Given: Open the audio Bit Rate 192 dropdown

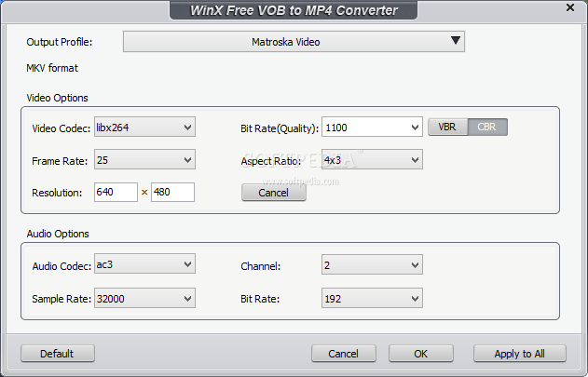Looking at the screenshot, I should pyautogui.click(x=372, y=298).
